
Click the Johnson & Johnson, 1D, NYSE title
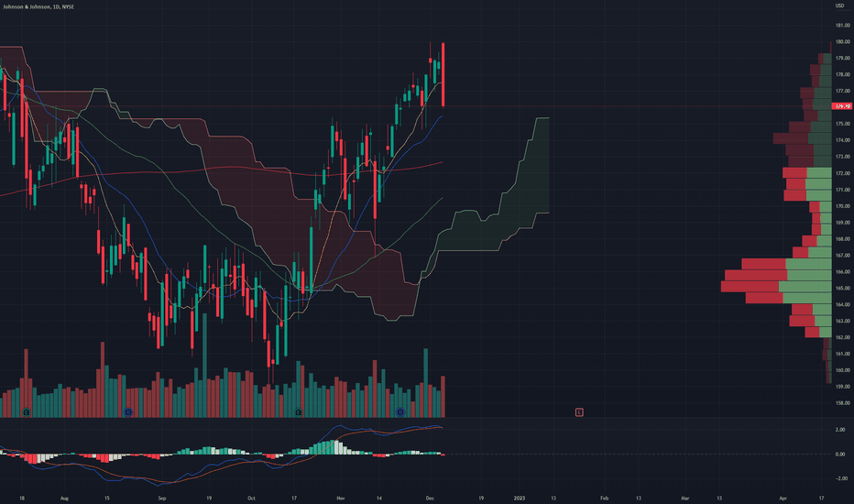(x=38, y=6)
